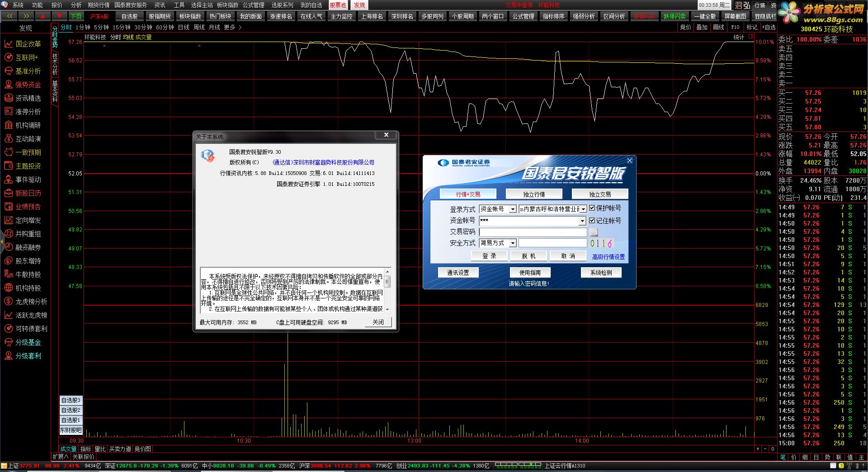This screenshot has height=472, width=868.
Task: Expand the 扩展 panel at the bottom
Action: coord(60,457)
